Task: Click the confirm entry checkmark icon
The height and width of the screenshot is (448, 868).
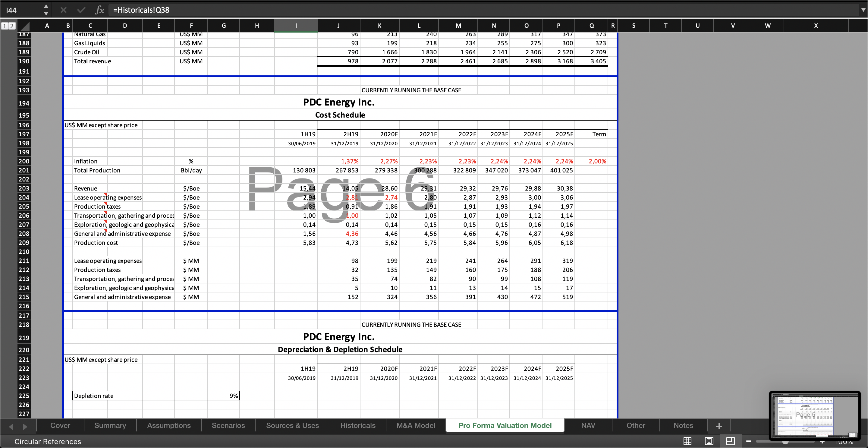Action: (x=81, y=10)
